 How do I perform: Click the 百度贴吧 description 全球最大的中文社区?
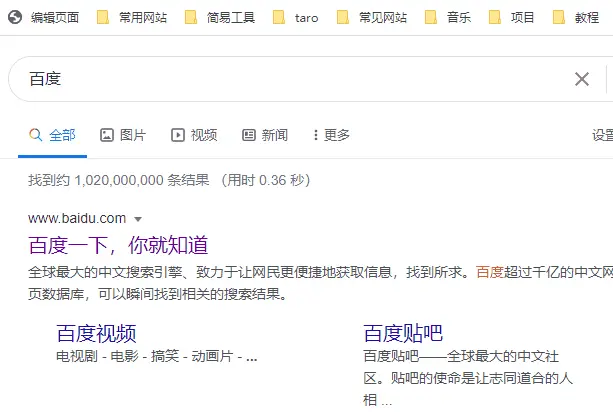pos(468,378)
